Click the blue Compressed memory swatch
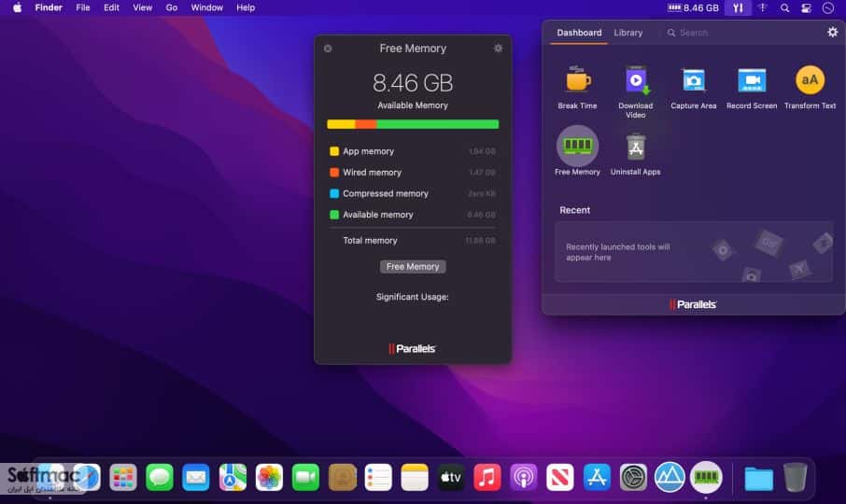846x504 pixels. click(334, 193)
